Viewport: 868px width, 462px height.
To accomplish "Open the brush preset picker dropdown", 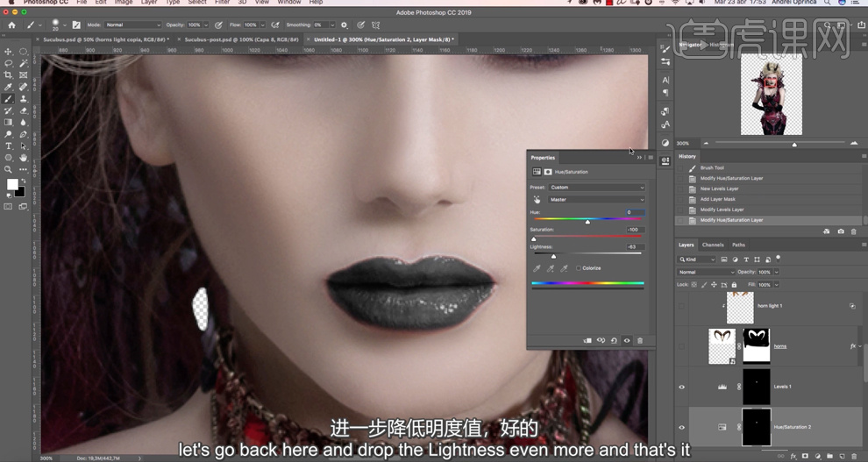I will point(64,25).
